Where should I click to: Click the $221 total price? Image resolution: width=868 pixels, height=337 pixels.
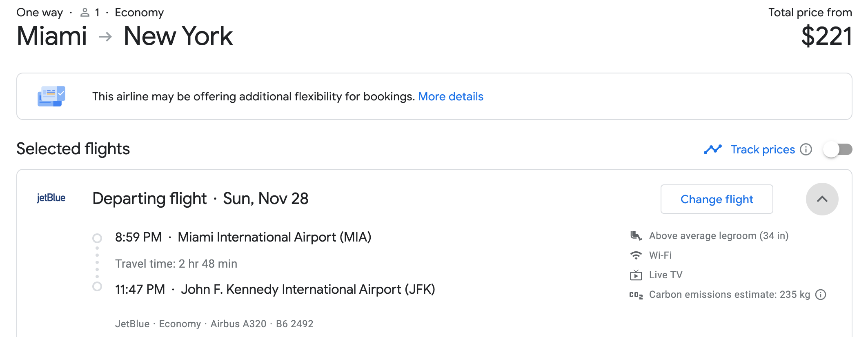(x=826, y=36)
